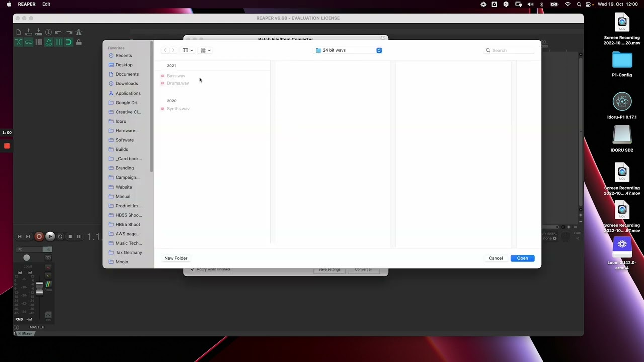Select Downloads in Favorites sidebar
The width and height of the screenshot is (644, 362).
pos(127,84)
